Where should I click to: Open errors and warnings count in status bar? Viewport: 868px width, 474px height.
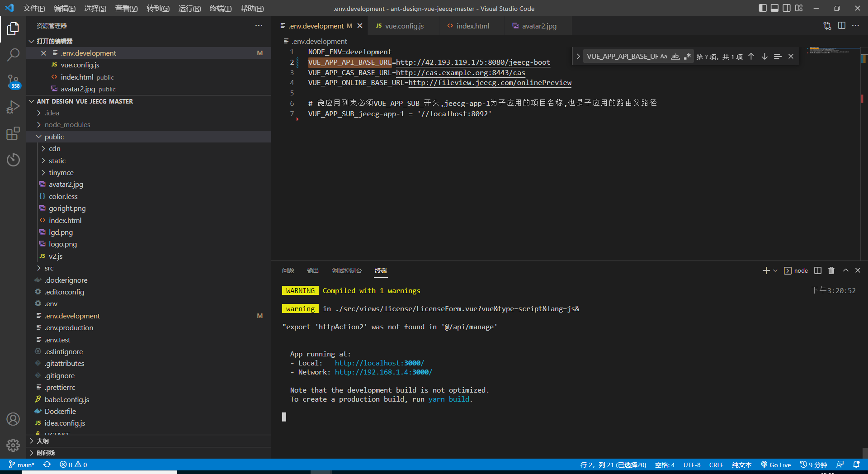tap(73, 465)
